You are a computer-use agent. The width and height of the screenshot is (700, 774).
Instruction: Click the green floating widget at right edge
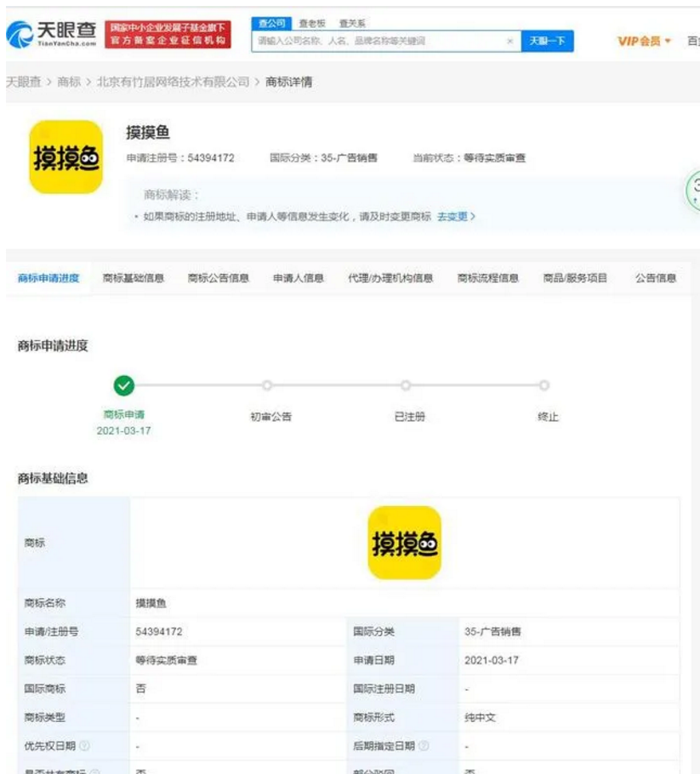(x=692, y=191)
